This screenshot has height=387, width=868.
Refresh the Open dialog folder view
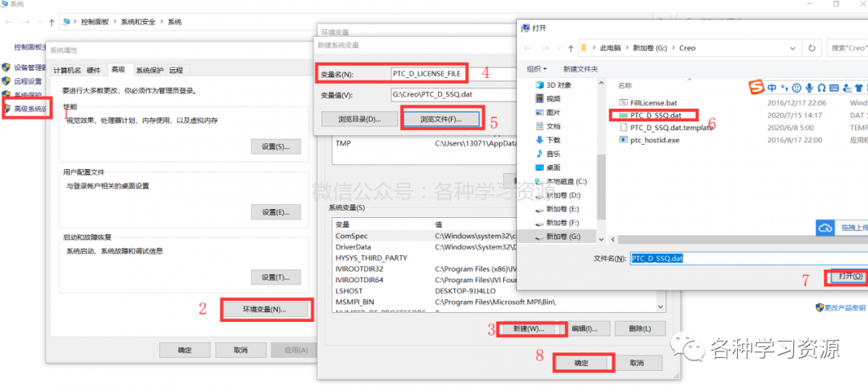812,48
